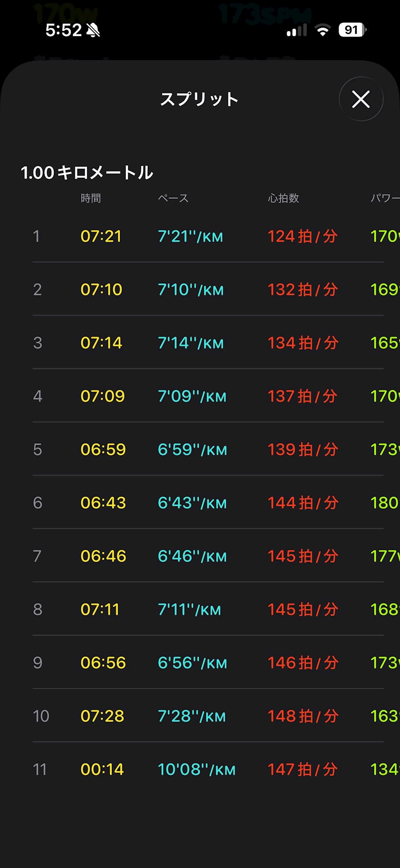Viewport: 400px width, 868px height.
Task: Tap split number 11 in the row index
Action: click(40, 770)
